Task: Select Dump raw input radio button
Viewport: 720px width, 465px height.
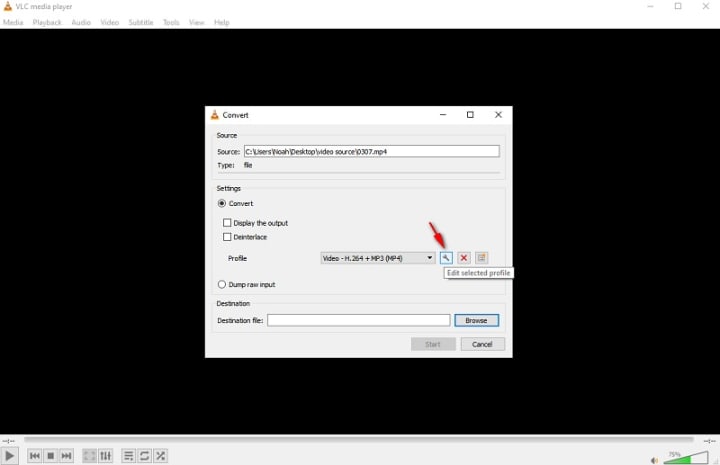Action: [x=222, y=285]
